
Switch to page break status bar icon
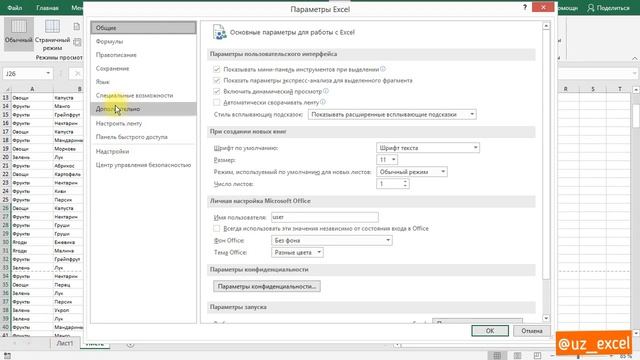pyautogui.click(x=537, y=356)
